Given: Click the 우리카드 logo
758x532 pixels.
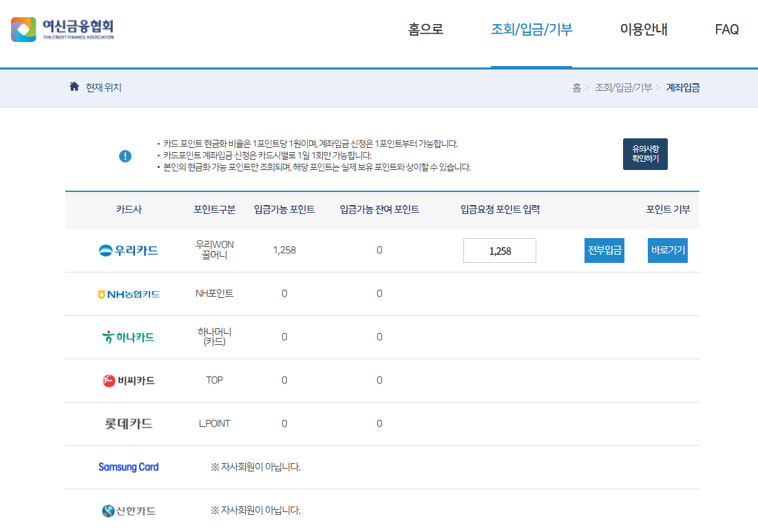Looking at the screenshot, I should (x=129, y=251).
